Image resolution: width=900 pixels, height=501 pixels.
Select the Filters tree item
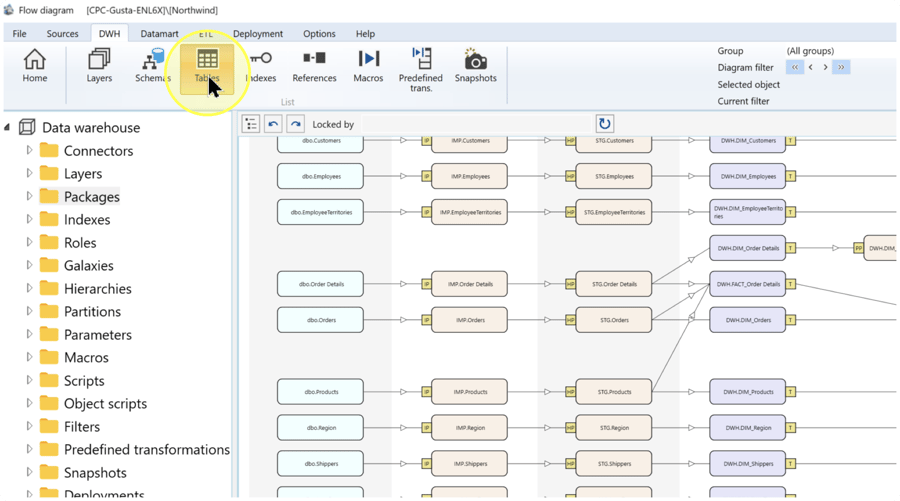pyautogui.click(x=82, y=426)
